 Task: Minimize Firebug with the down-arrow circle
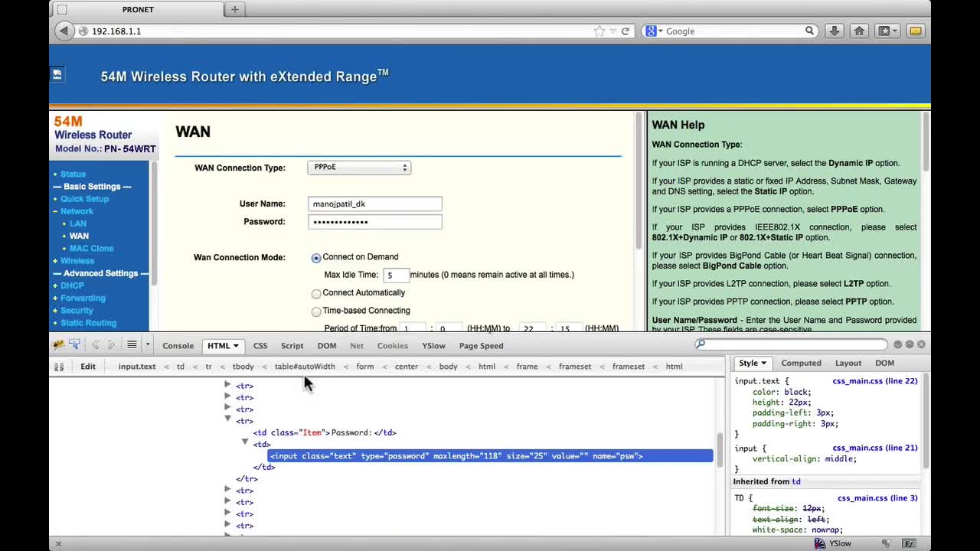(x=898, y=344)
